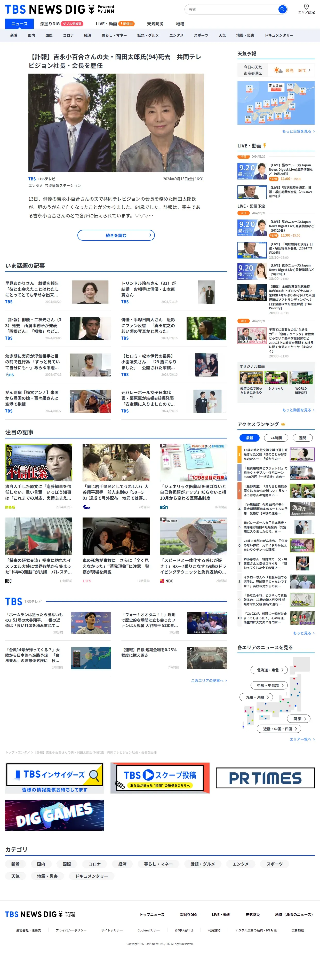The width and height of the screenshot is (320, 980).
Task: Click the TBS NEWS DIG header logo
Action: [x=59, y=9]
